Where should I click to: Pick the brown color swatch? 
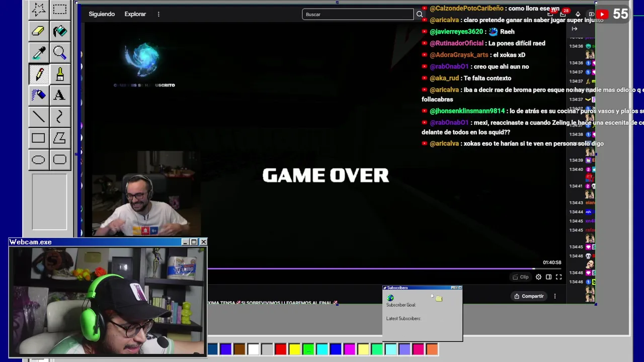pyautogui.click(x=239, y=349)
